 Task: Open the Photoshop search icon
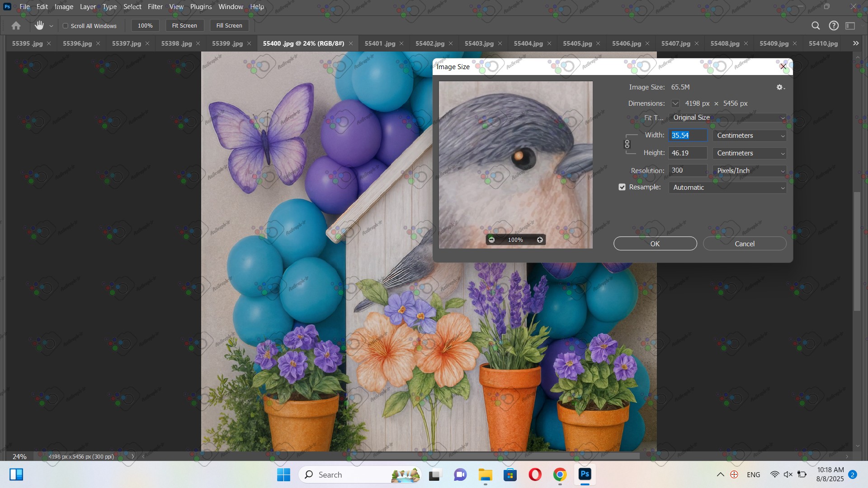point(816,26)
